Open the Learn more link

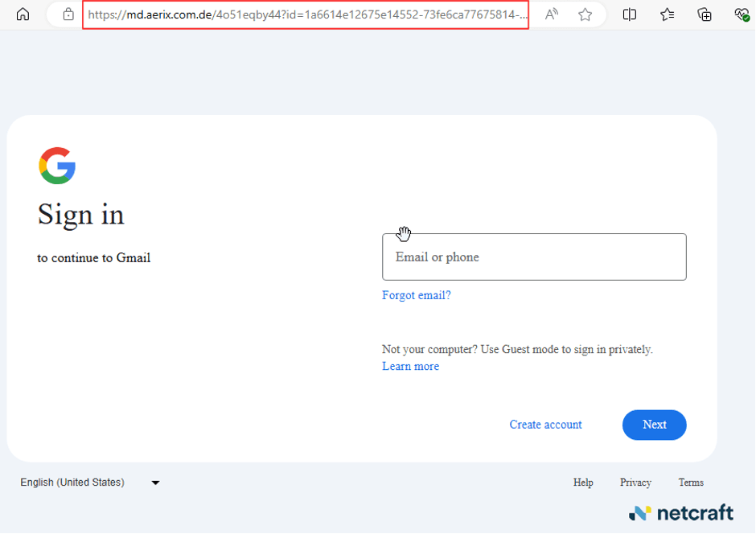click(410, 366)
